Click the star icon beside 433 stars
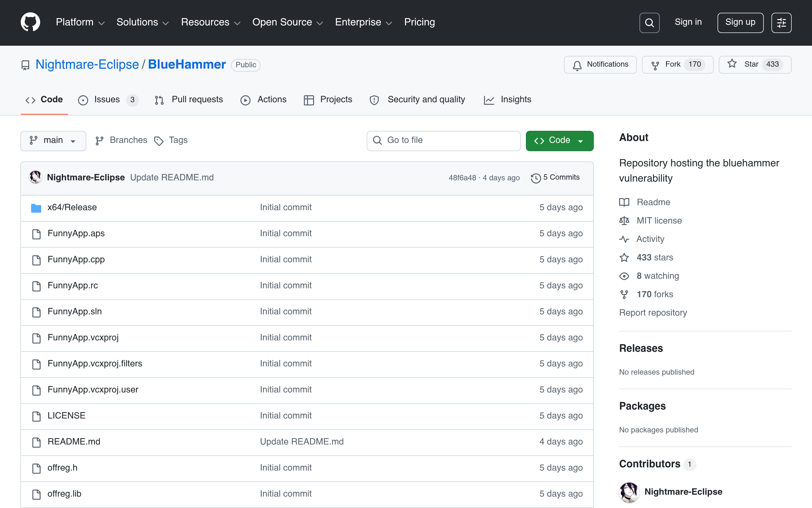Viewport: 812px width, 508px height. pyautogui.click(x=624, y=257)
